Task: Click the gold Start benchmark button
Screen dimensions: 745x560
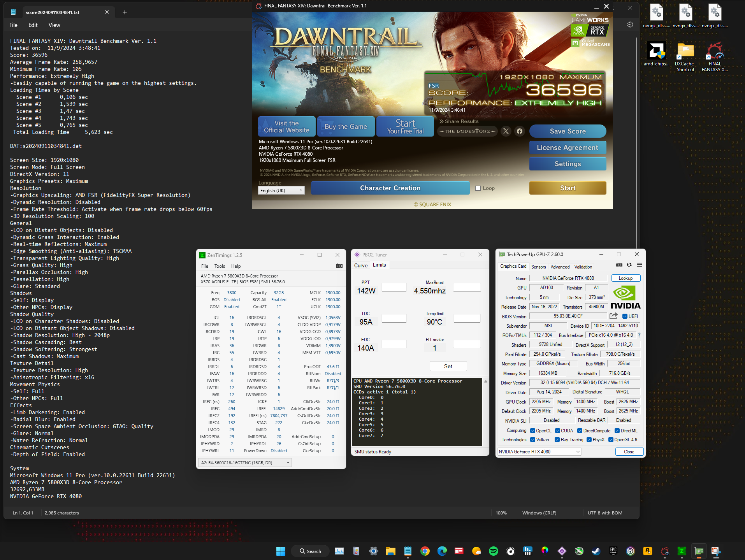Action: tap(568, 188)
